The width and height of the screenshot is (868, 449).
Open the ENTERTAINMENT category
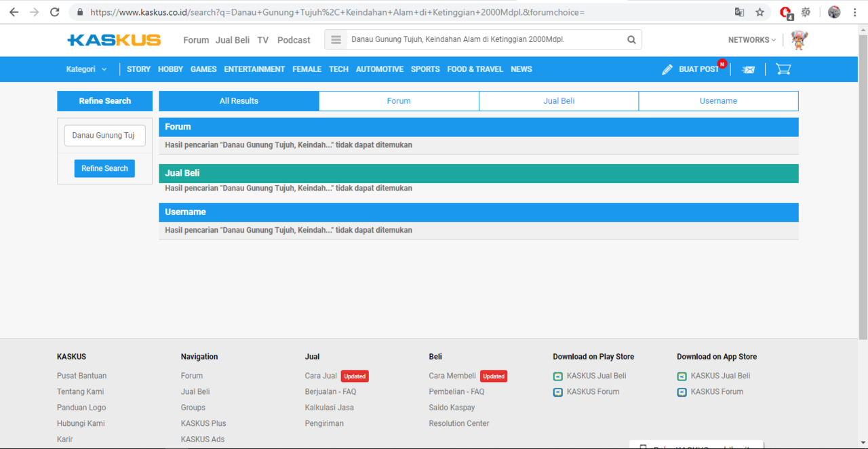coord(254,69)
